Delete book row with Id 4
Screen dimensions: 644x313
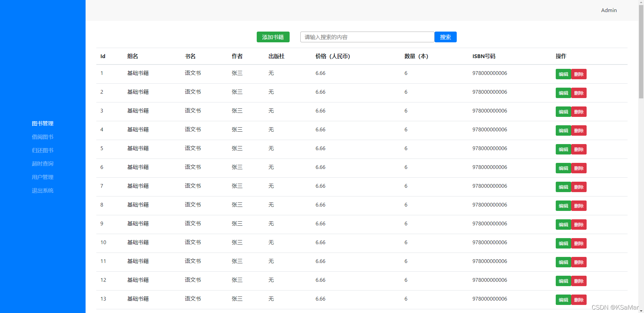(579, 131)
